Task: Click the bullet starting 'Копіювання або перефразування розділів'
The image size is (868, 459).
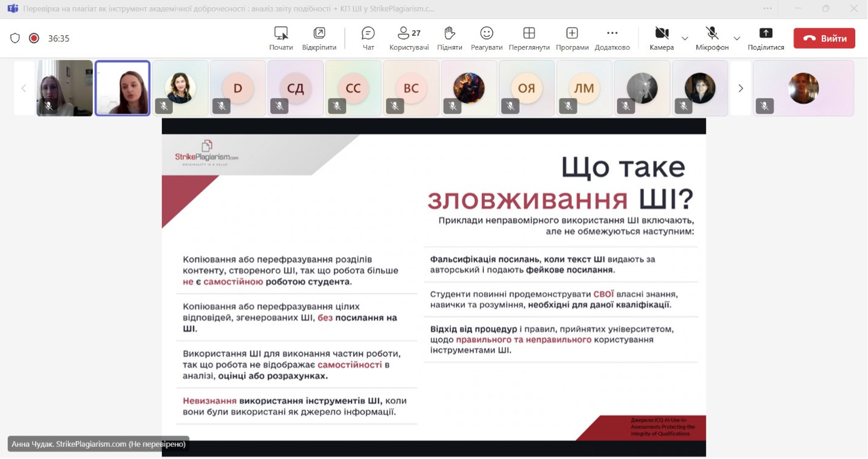Action: [291, 270]
